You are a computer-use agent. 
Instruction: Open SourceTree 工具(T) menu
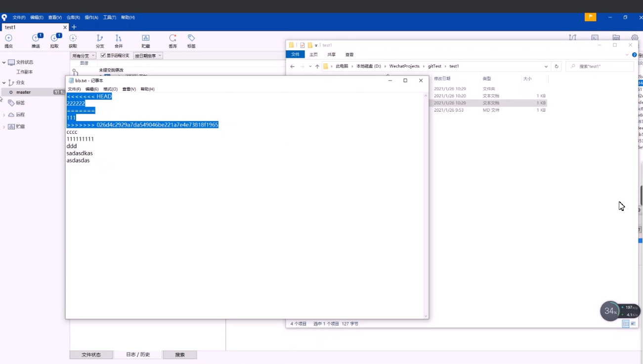point(110,17)
